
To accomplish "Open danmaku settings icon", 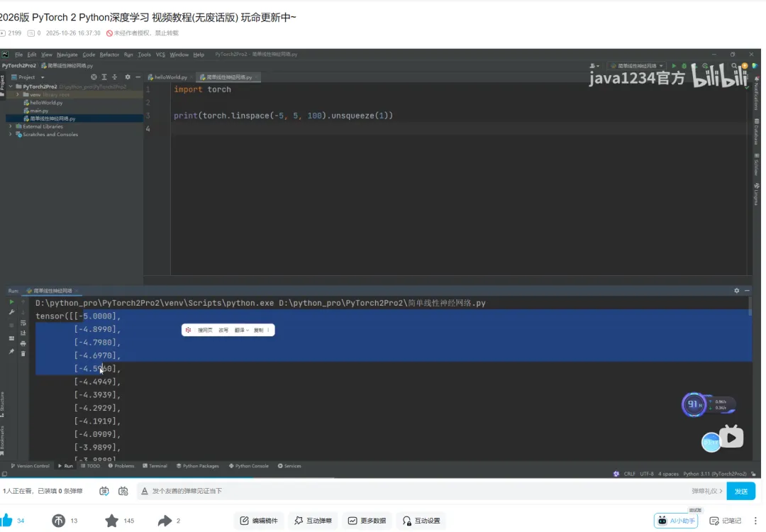I will 123,491.
